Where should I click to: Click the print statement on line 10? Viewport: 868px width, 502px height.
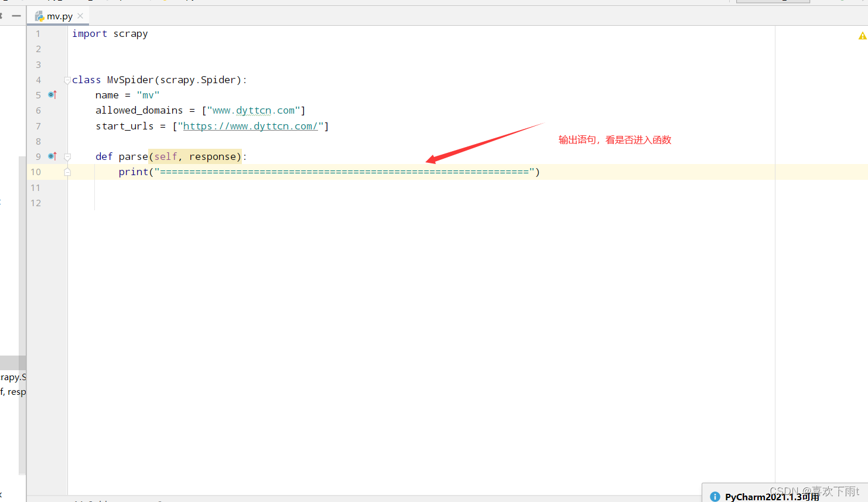pyautogui.click(x=329, y=172)
